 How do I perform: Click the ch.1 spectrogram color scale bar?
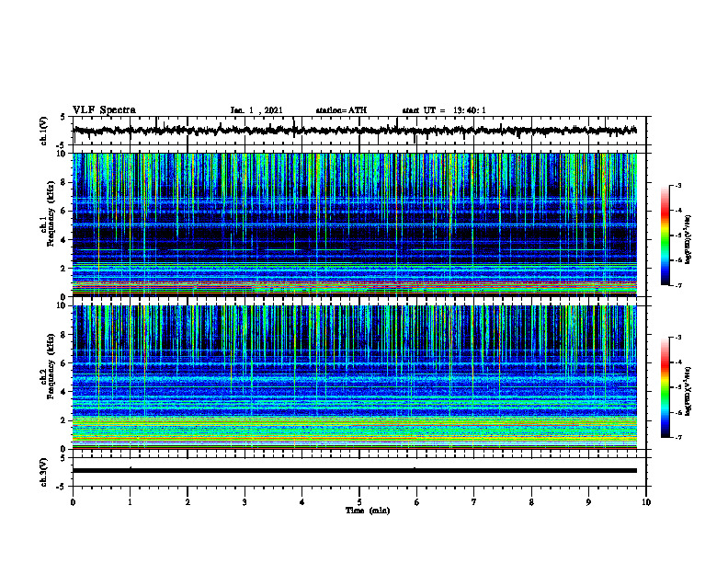click(665, 236)
